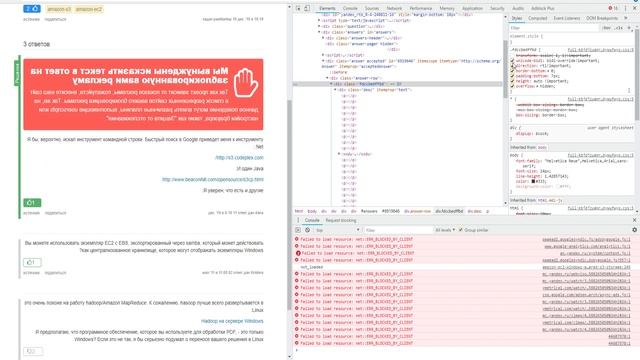Click the upvote button on the second answer

click(32, 262)
